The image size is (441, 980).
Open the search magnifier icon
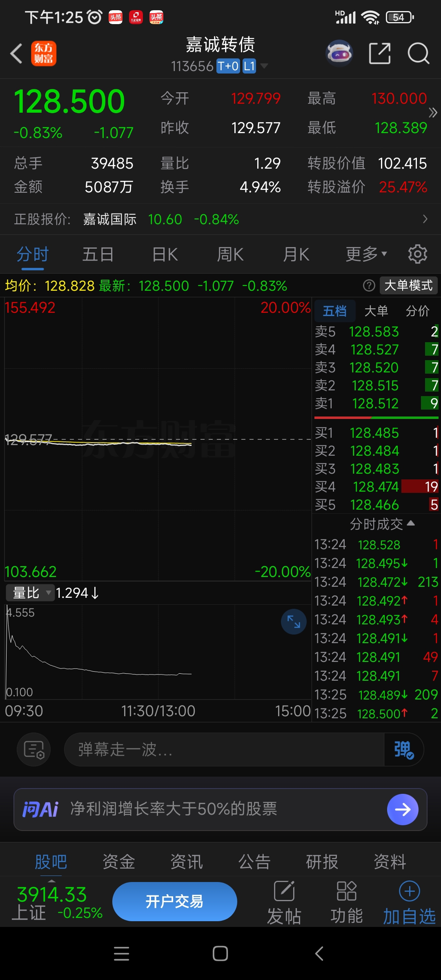pyautogui.click(x=419, y=53)
